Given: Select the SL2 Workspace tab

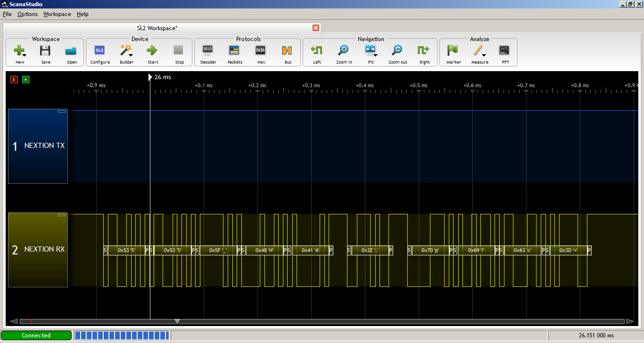Looking at the screenshot, I should (157, 28).
